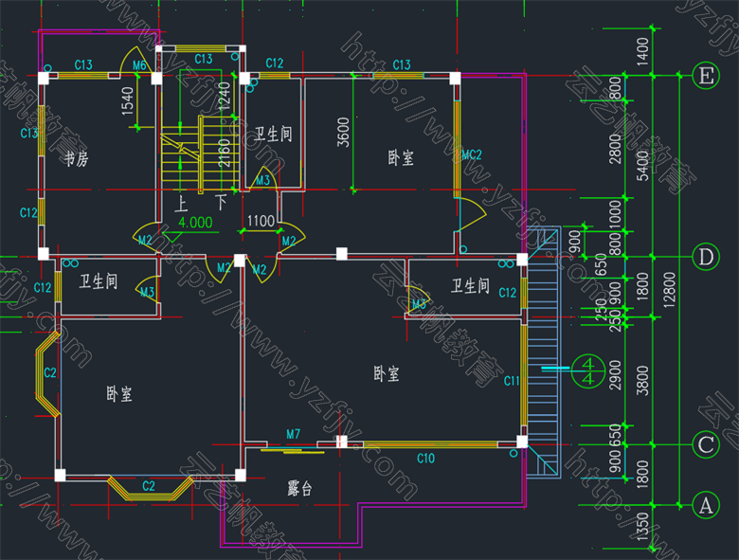Screen dimensions: 739x560
Task: Click the 卫生间 label beside the staircase
Action: point(274,135)
